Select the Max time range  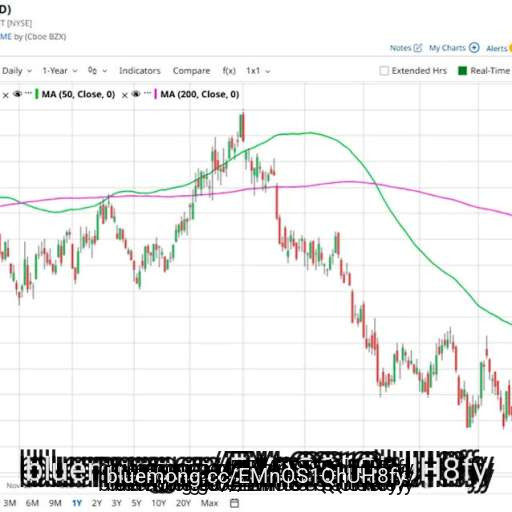(x=209, y=503)
